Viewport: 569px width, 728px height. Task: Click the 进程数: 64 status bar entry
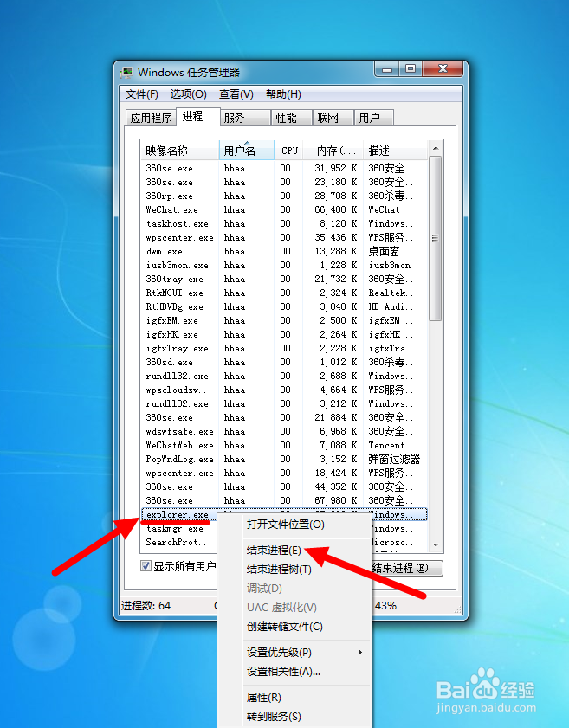pos(145,606)
